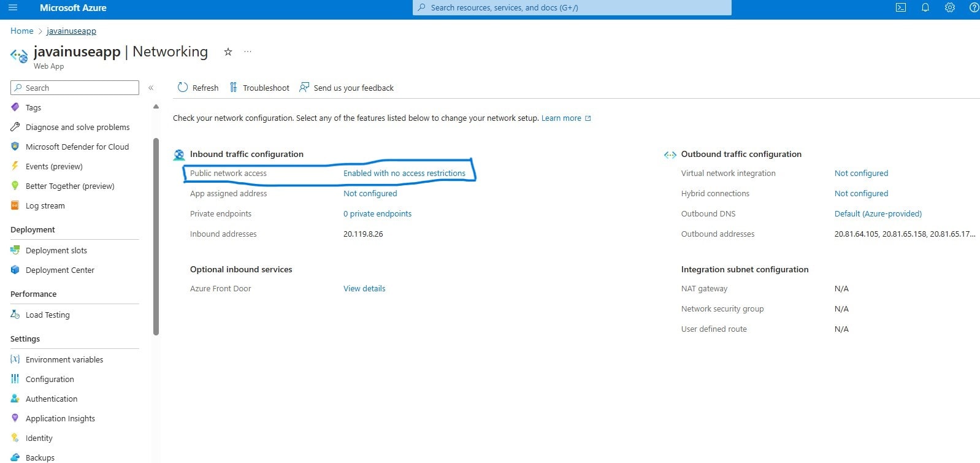This screenshot has width=980, height=463.
Task: Click the Deployment slots icon
Action: click(15, 250)
